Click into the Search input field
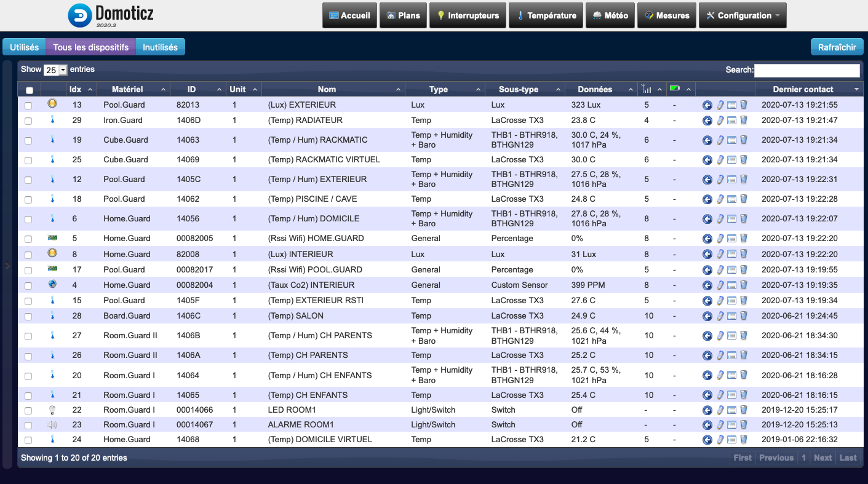The width and height of the screenshot is (868, 484). pos(806,70)
